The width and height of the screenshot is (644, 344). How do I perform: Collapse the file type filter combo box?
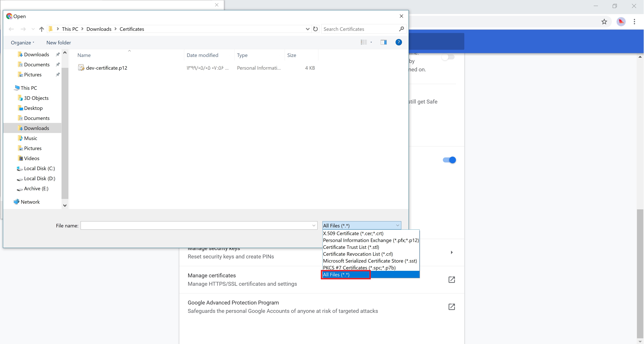pos(362,226)
